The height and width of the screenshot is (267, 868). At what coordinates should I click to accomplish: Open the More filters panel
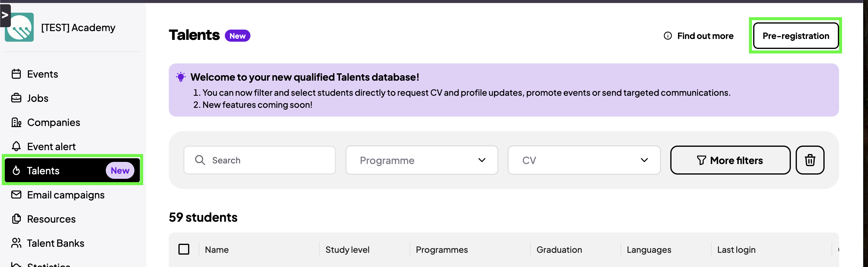point(730,160)
